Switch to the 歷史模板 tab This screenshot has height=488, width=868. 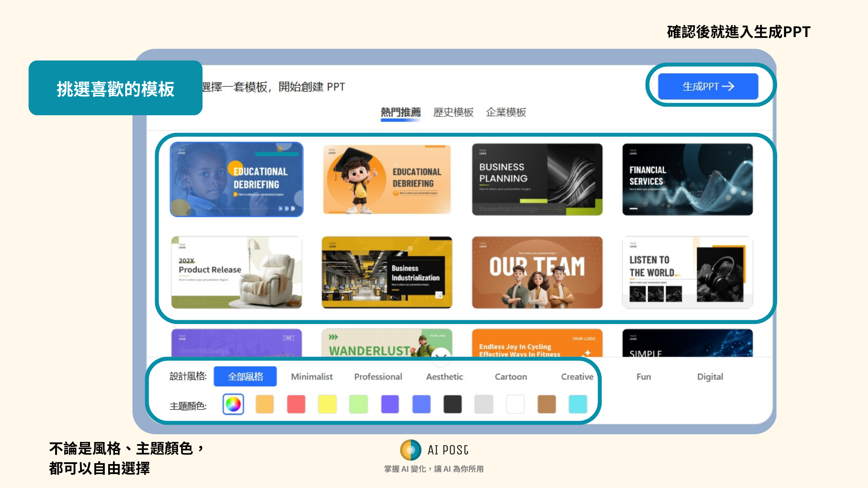(x=453, y=112)
